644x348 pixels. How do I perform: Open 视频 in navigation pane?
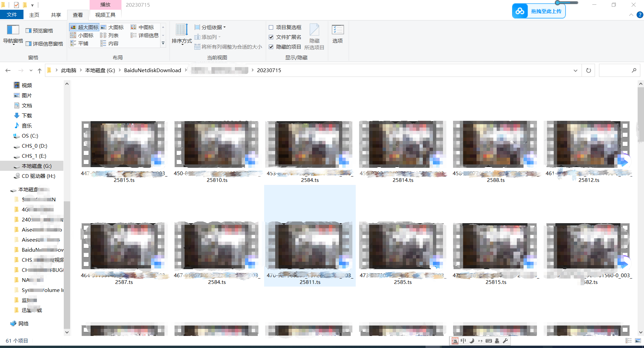tap(27, 85)
